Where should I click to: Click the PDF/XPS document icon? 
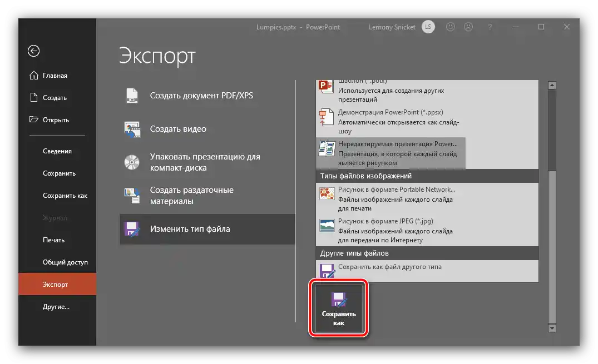132,95
